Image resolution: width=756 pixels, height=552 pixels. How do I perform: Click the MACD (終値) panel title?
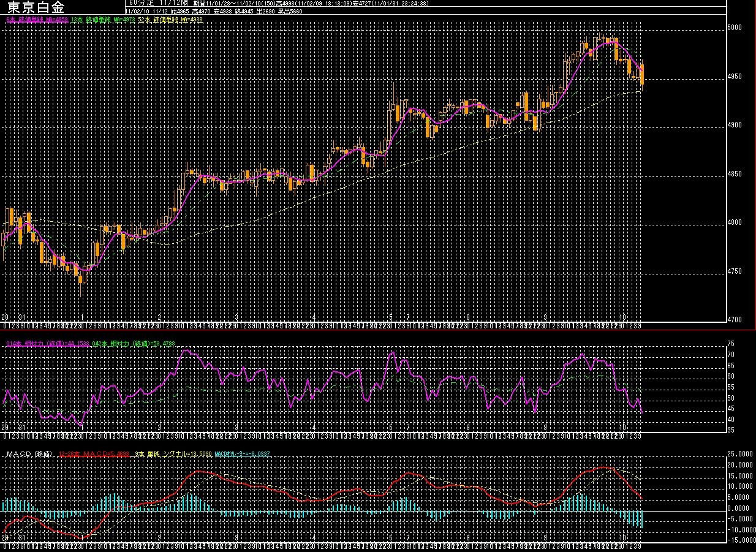click(29, 454)
